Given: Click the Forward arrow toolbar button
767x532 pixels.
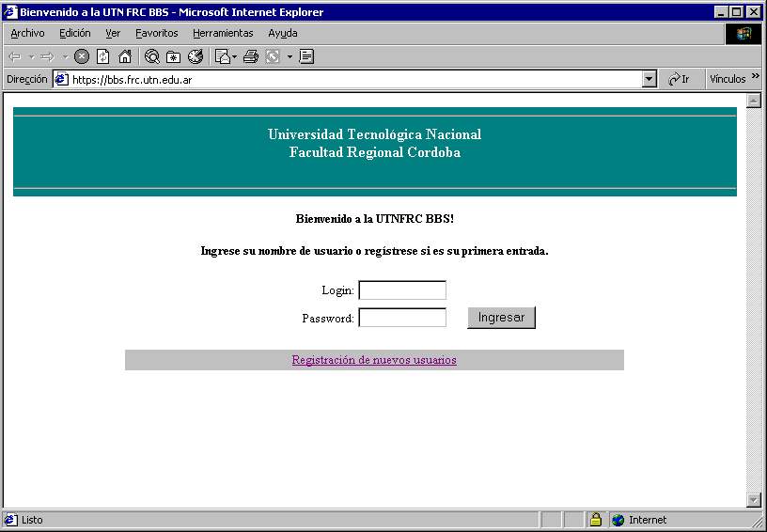Looking at the screenshot, I should pyautogui.click(x=47, y=57).
